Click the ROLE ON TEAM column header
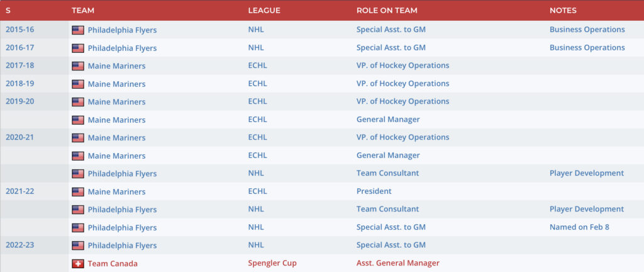This screenshot has width=644, height=272. pos(386,11)
